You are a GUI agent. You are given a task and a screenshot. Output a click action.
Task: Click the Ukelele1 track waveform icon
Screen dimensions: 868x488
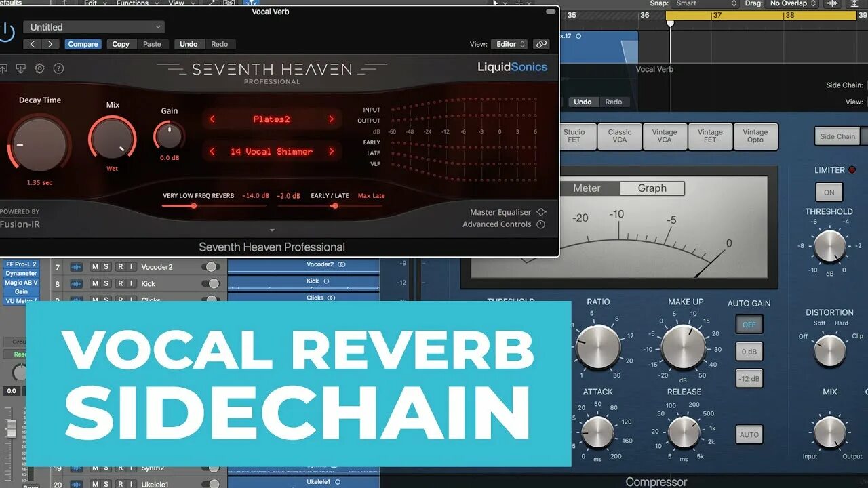click(x=76, y=484)
